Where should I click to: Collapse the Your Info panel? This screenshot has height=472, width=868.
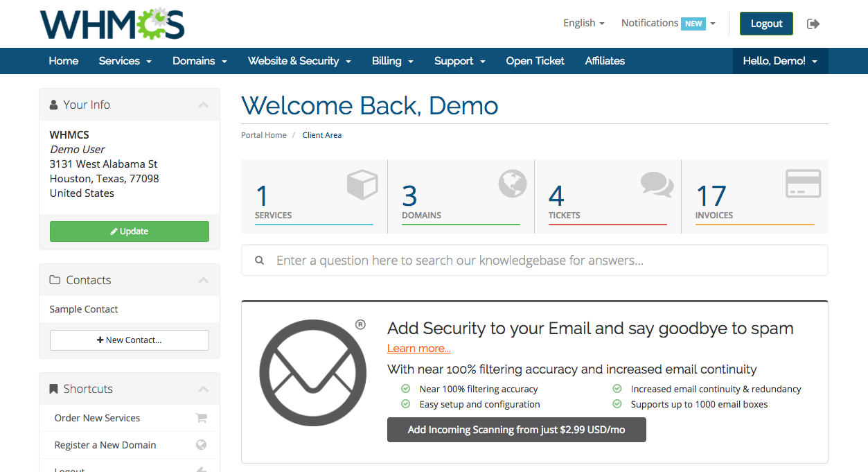point(203,105)
